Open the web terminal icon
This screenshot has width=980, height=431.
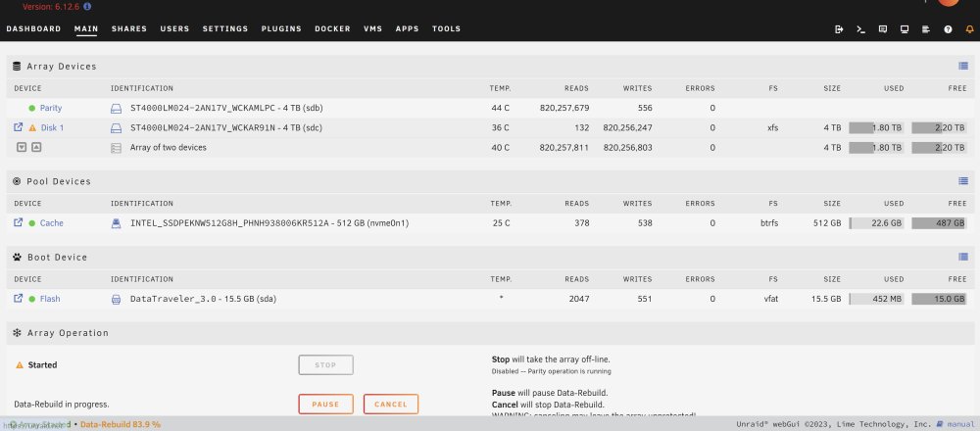860,28
